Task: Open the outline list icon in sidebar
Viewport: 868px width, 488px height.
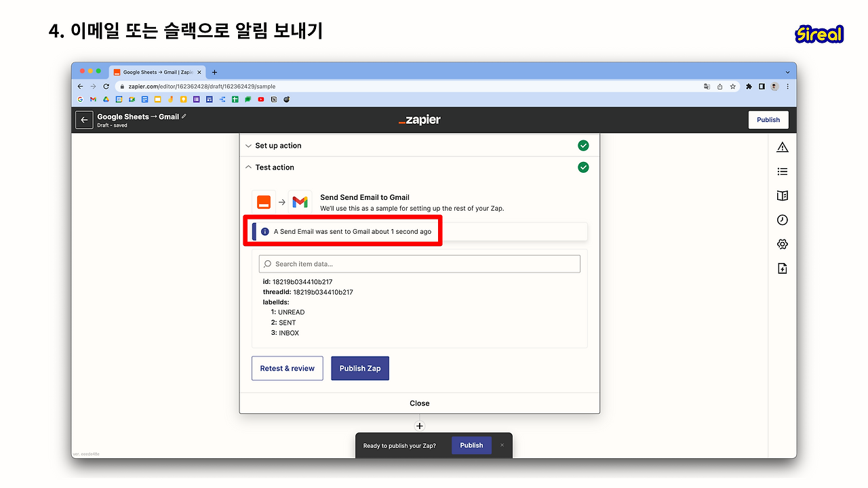Action: coord(783,171)
